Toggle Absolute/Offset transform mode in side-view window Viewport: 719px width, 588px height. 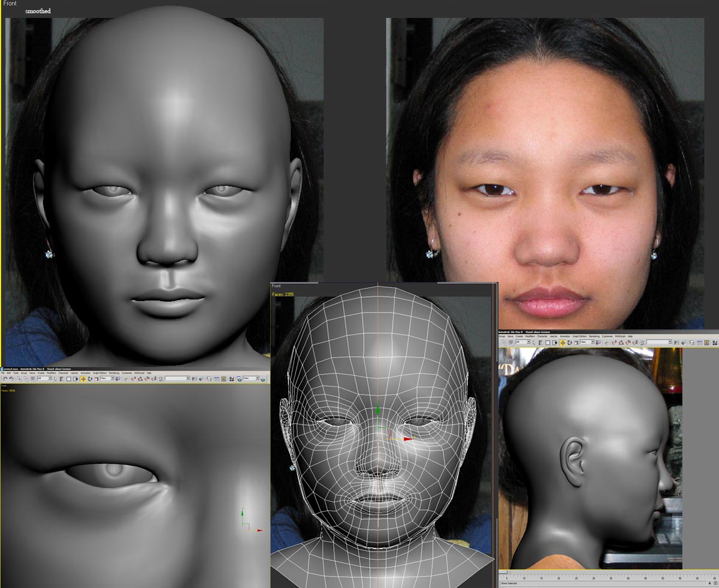[x=715, y=583]
